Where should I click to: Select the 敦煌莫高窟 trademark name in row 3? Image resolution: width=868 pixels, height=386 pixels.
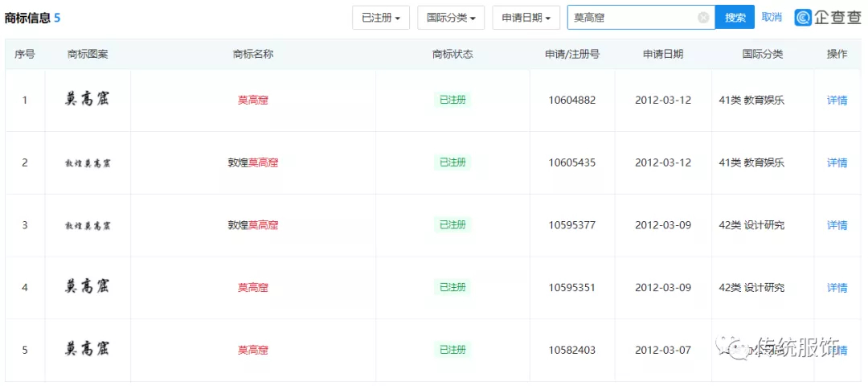tap(252, 225)
